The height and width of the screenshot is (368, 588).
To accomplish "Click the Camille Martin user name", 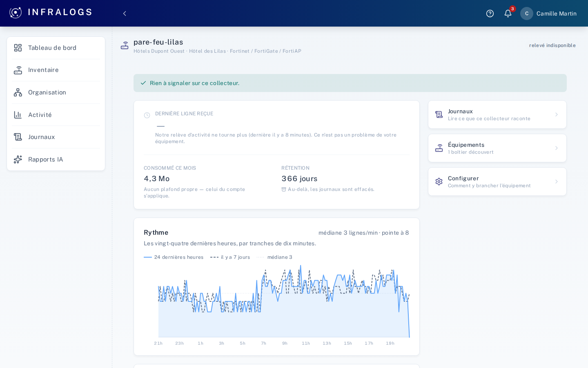I will [557, 13].
